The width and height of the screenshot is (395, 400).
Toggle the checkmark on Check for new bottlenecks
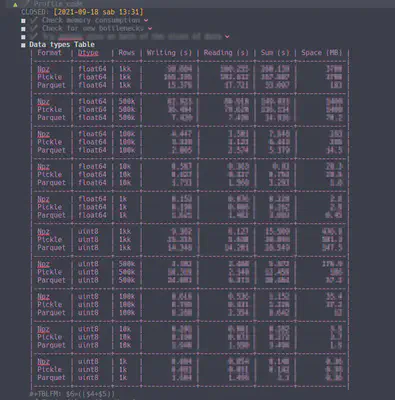[x=33, y=28]
